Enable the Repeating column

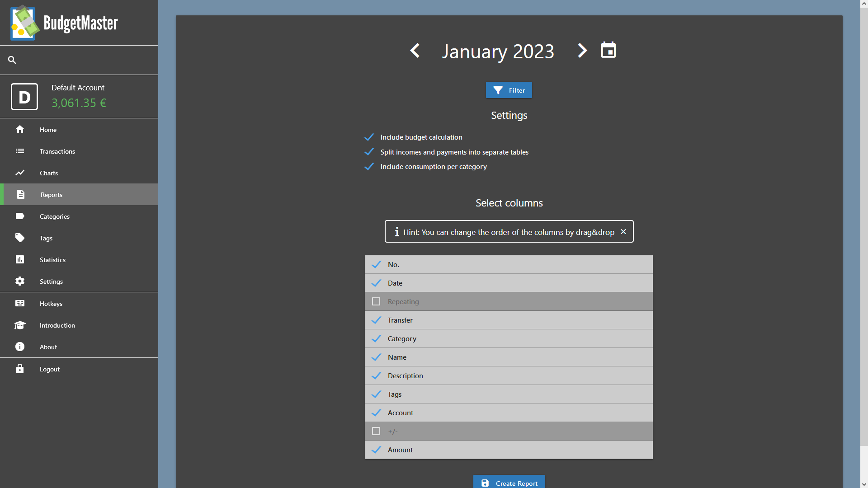tap(376, 301)
